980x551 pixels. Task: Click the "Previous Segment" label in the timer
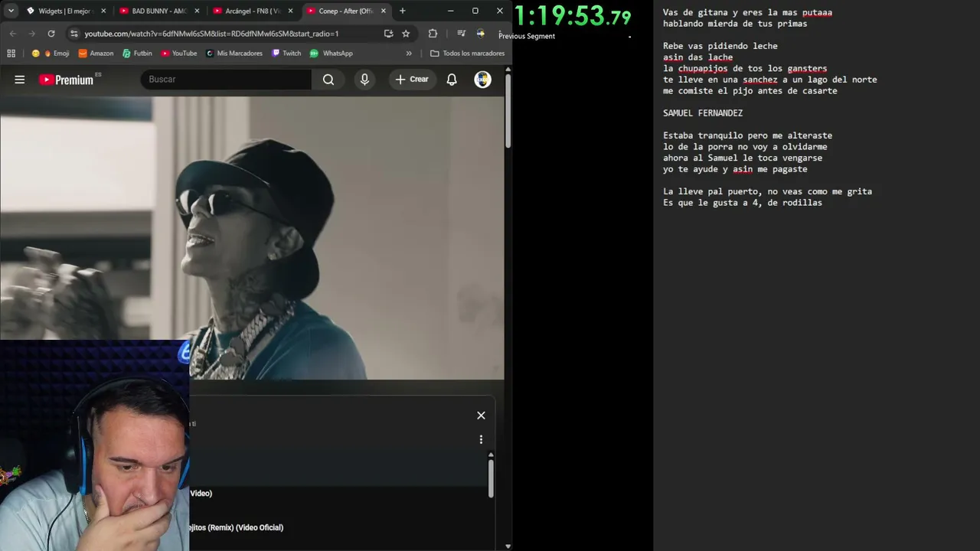click(x=527, y=36)
